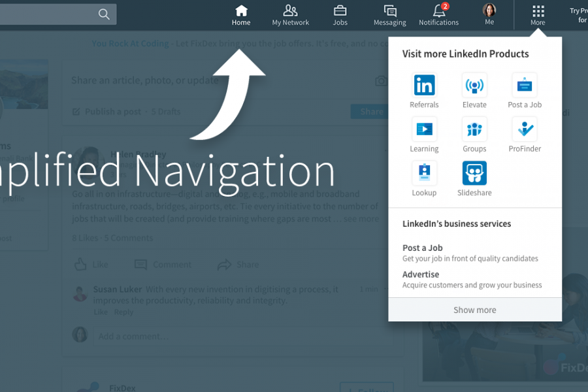The image size is (588, 392).
Task: Like Helen Bradley's post
Action: pyautogui.click(x=91, y=265)
